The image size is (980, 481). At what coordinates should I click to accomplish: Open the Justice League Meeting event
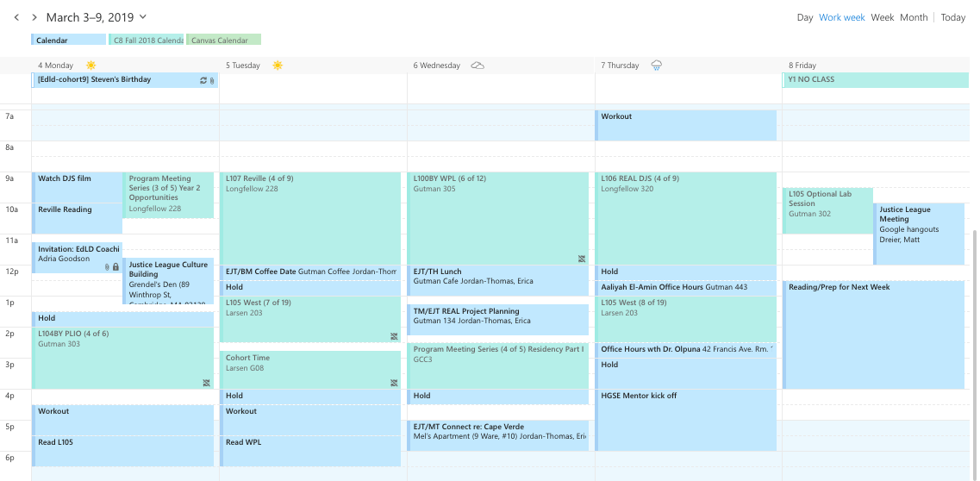pos(919,234)
